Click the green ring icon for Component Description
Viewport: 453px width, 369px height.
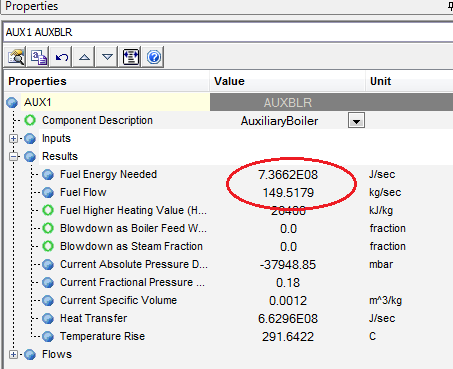[30, 120]
